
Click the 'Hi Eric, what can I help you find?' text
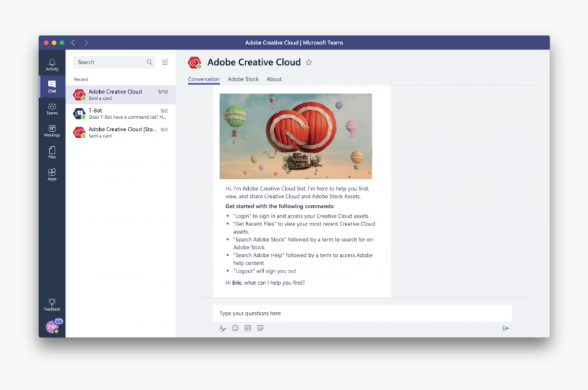pos(265,283)
